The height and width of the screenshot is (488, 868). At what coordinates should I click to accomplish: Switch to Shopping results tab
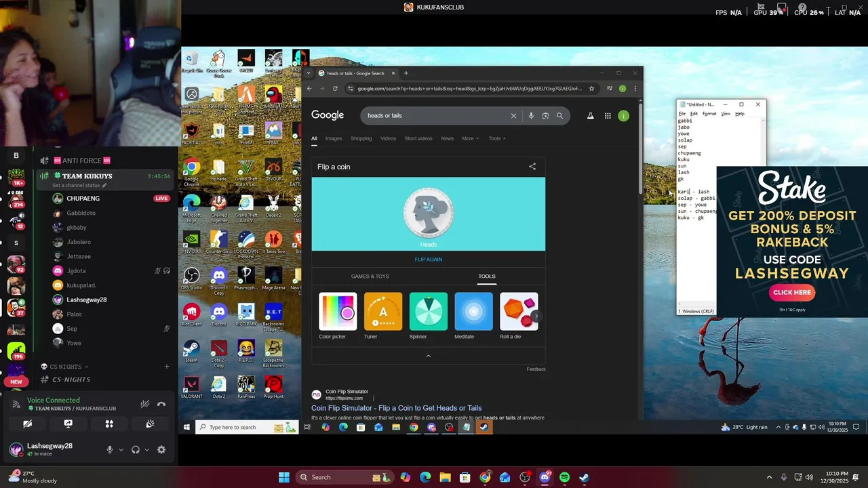[x=361, y=138]
